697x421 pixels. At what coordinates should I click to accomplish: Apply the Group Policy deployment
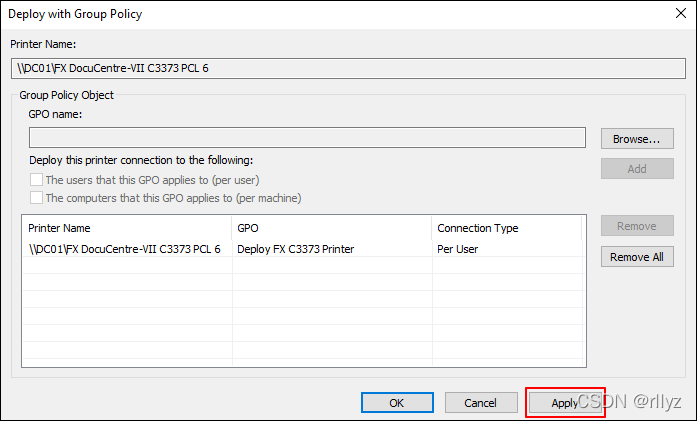coord(565,403)
